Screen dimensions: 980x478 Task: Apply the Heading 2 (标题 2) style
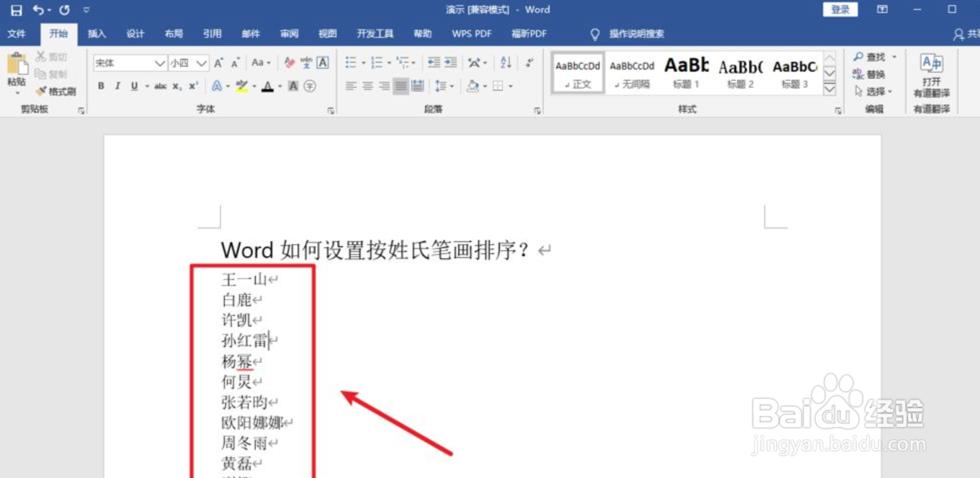741,73
